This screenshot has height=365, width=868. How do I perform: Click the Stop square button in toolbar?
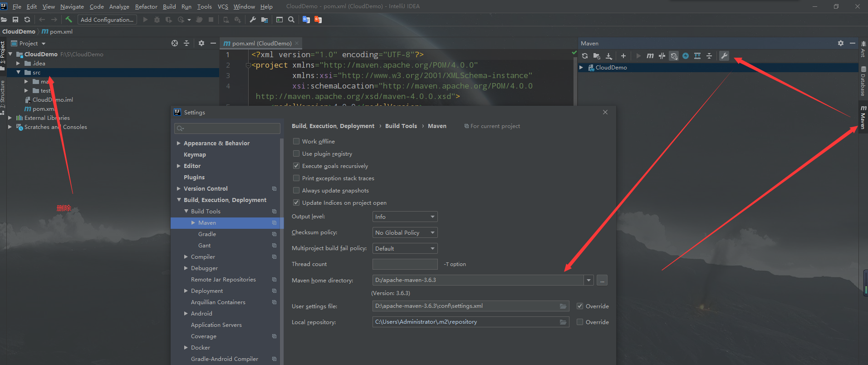point(211,20)
